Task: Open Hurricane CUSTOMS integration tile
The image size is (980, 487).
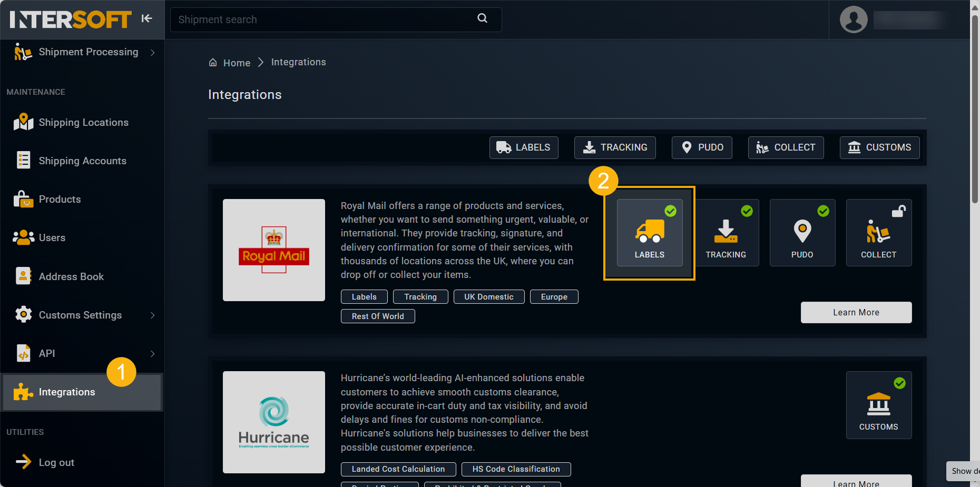Action: (x=879, y=405)
